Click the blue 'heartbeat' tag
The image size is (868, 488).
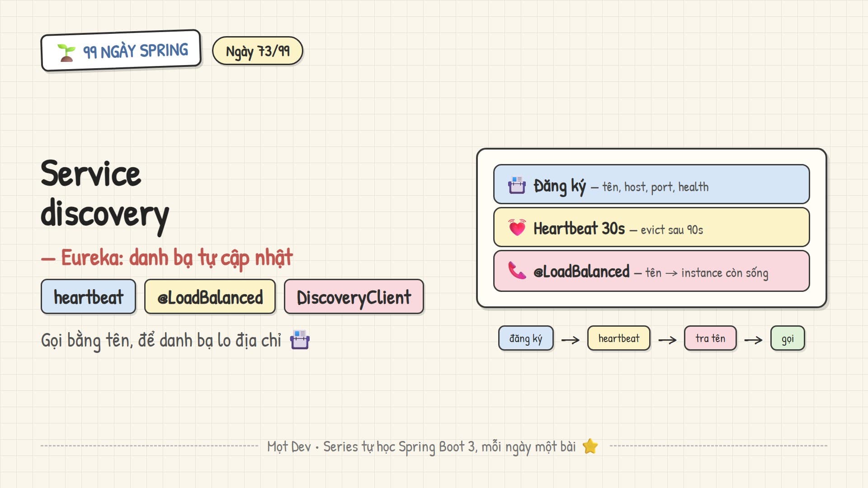[88, 297]
